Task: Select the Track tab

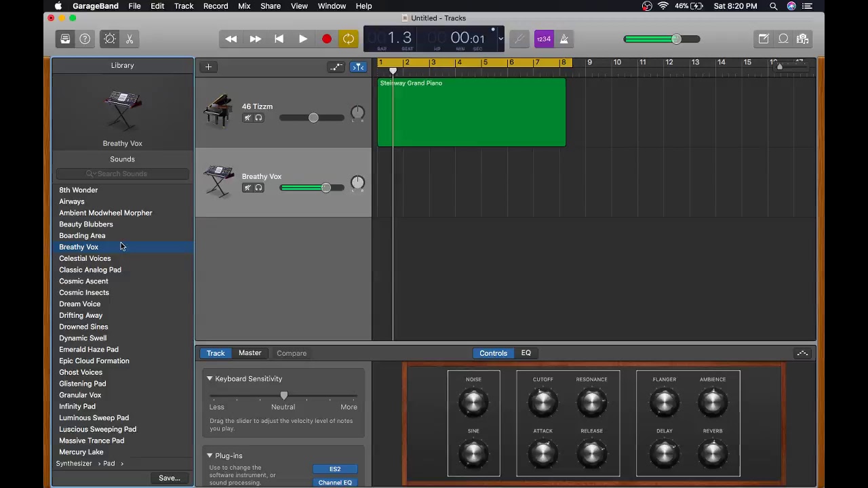Action: (x=216, y=353)
